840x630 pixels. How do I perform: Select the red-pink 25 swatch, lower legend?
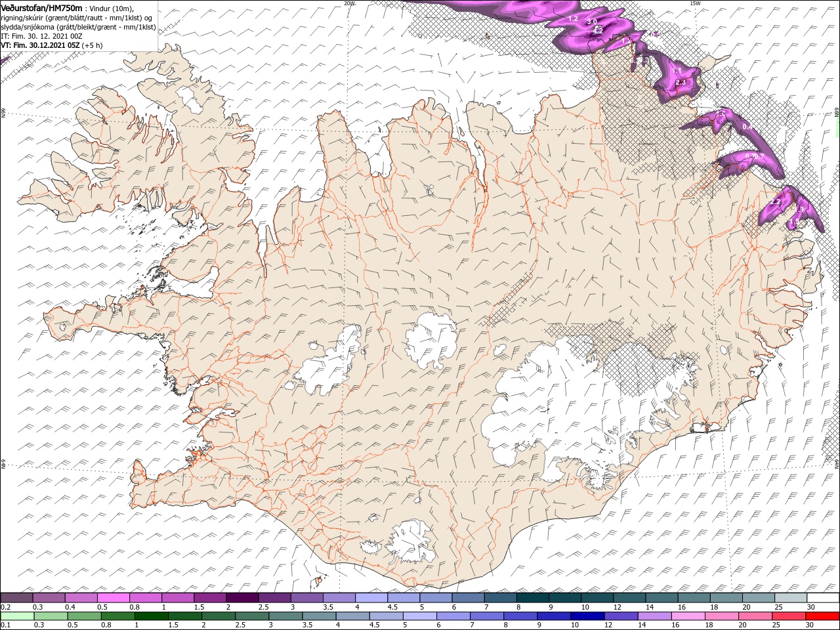click(x=788, y=616)
